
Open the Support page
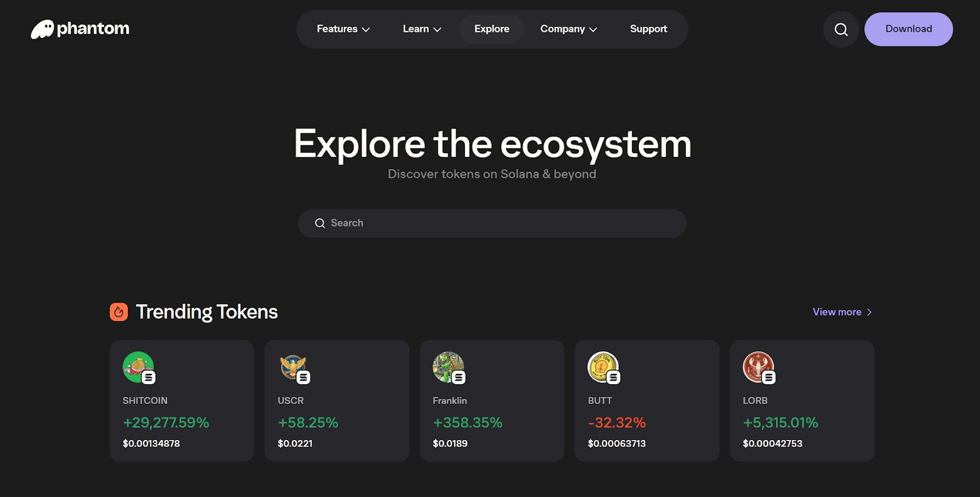point(648,29)
